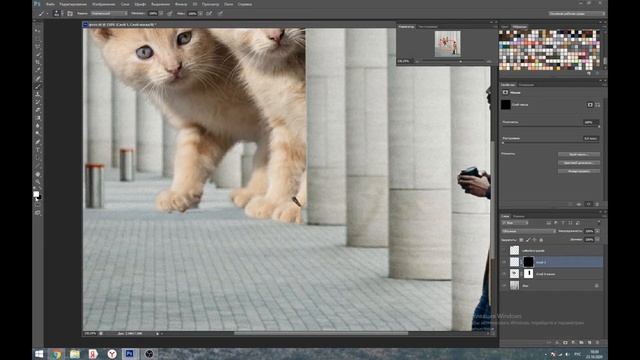Open the layer blend mode dropdown
Screen dimensions: 640x360
(529, 231)
